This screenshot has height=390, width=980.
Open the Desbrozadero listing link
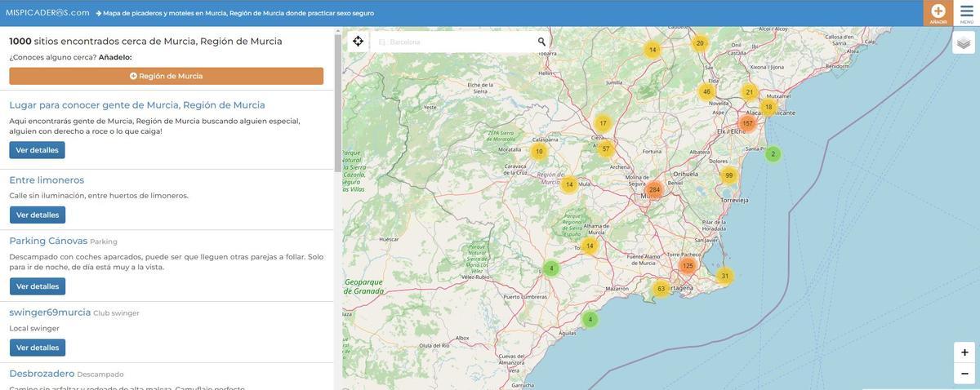point(42,374)
